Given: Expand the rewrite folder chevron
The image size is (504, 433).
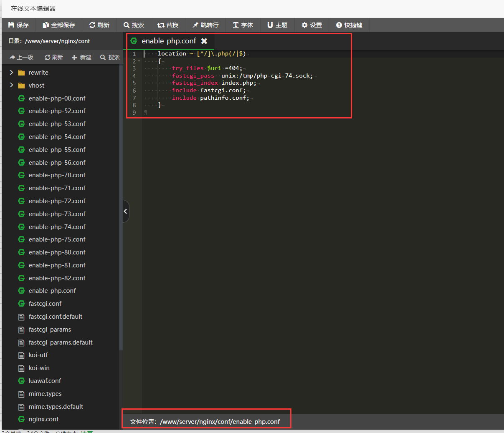Looking at the screenshot, I should pyautogui.click(x=11, y=73).
